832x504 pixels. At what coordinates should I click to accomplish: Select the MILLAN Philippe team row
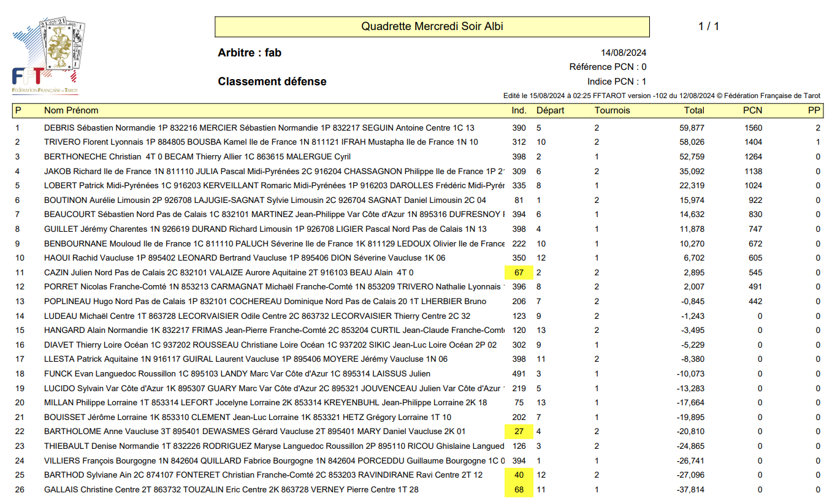pyautogui.click(x=418, y=403)
